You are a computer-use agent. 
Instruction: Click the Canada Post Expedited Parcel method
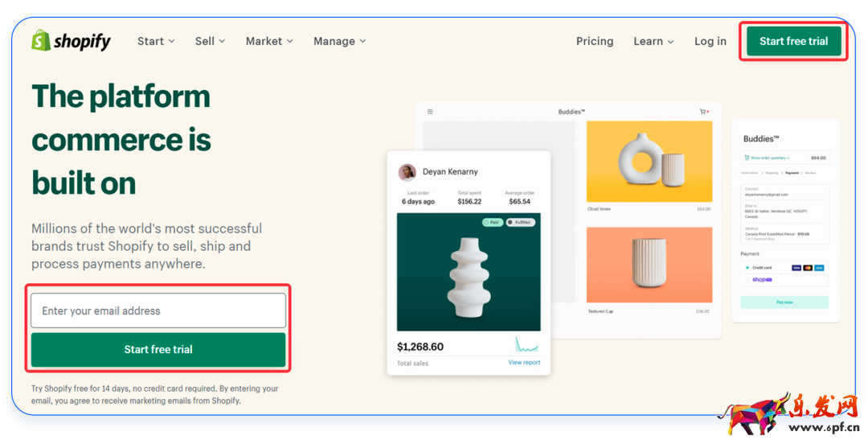777,234
